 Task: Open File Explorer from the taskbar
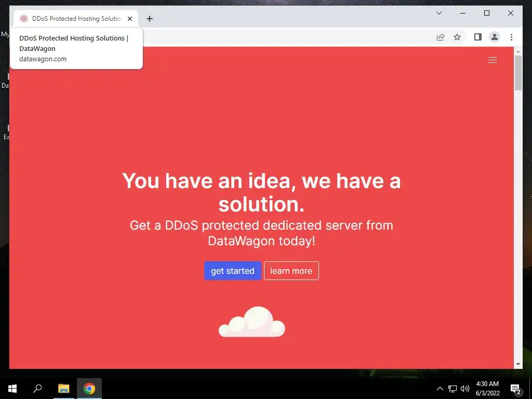(x=63, y=389)
